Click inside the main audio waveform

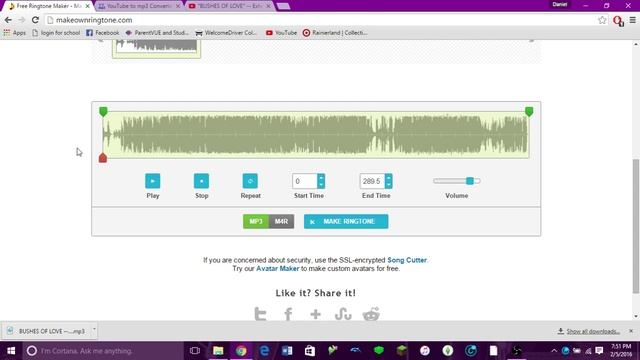coord(316,135)
